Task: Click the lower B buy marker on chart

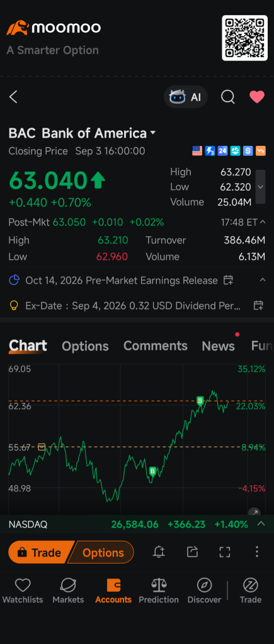Action: pos(152,471)
